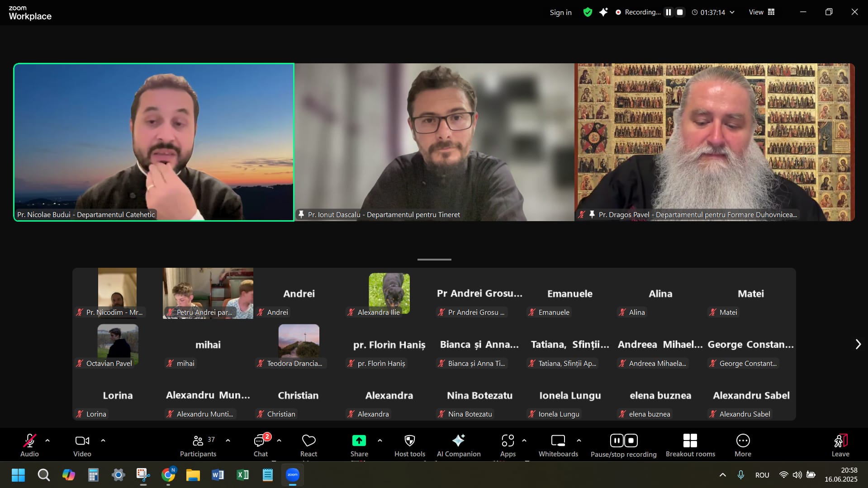
Task: Open the Chat panel
Action: [261, 445]
